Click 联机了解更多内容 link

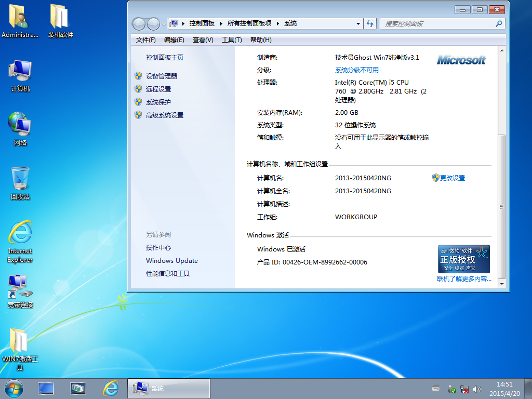(x=464, y=279)
